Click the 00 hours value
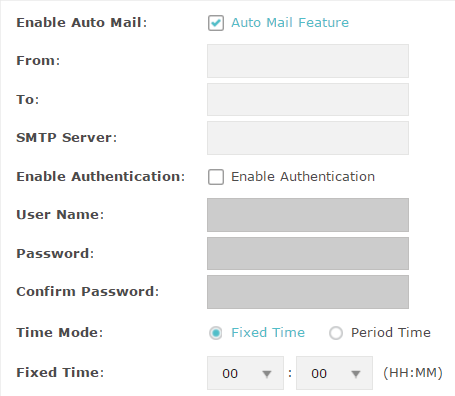 coord(230,374)
